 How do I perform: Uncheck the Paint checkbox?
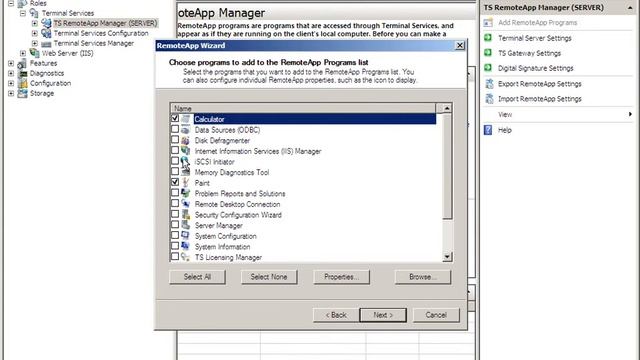point(175,182)
